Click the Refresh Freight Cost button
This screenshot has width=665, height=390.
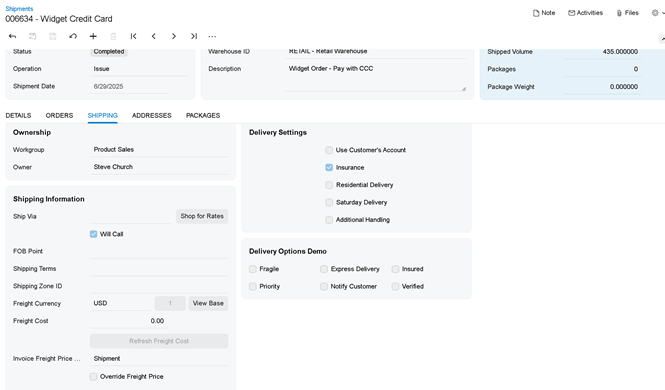tap(159, 341)
